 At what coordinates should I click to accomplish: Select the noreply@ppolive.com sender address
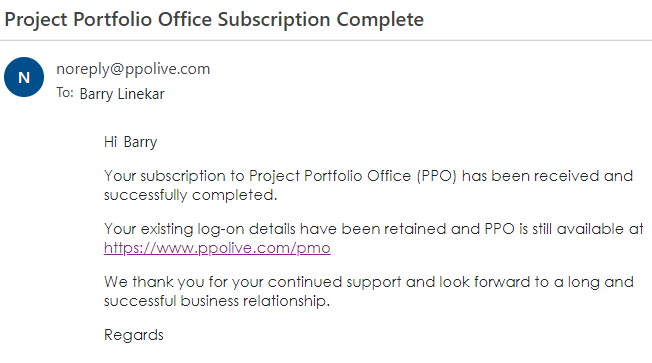point(133,69)
